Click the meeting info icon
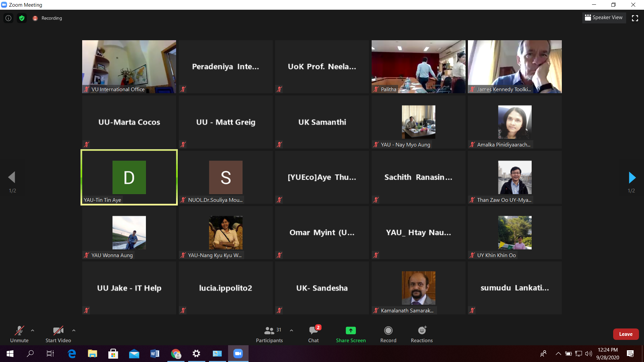Screen dimensions: 644x362 pos(8,18)
